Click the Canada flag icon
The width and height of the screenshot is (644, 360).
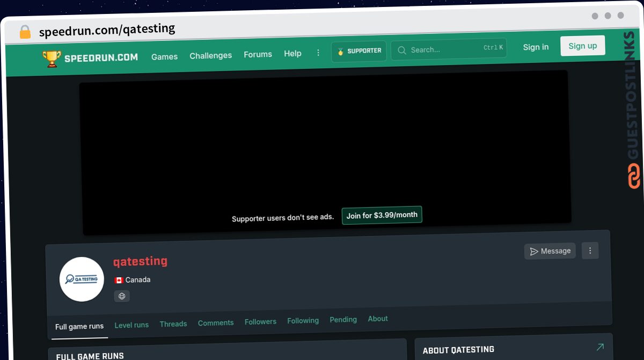click(119, 280)
